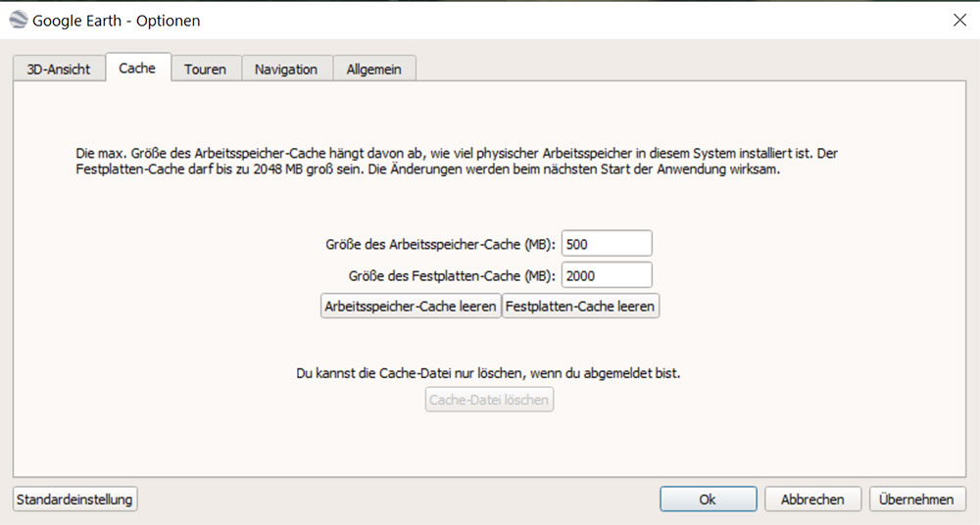Click the Festplatten-Cache size field showing 2000

[x=607, y=275]
